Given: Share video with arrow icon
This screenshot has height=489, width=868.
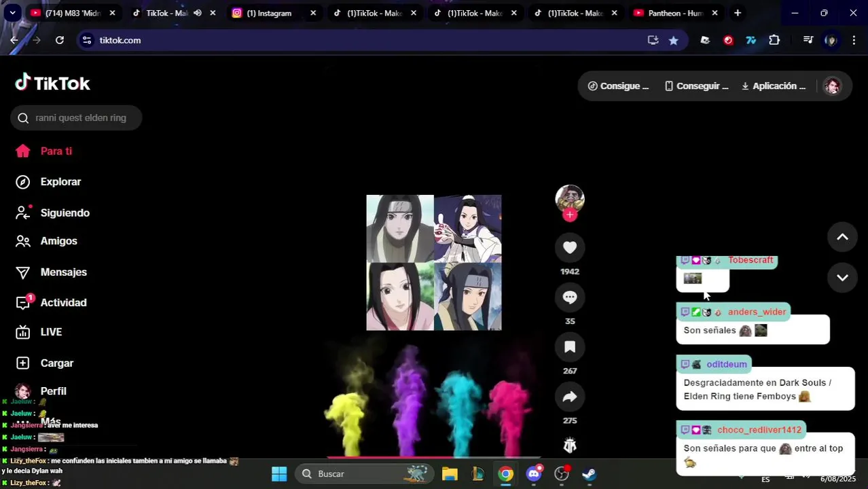Looking at the screenshot, I should (570, 397).
